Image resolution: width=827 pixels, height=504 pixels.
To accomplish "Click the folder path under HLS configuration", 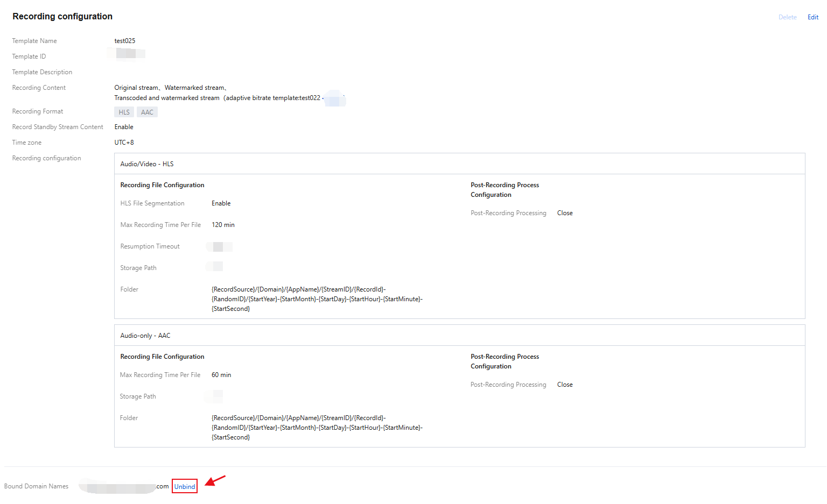I will click(x=317, y=299).
